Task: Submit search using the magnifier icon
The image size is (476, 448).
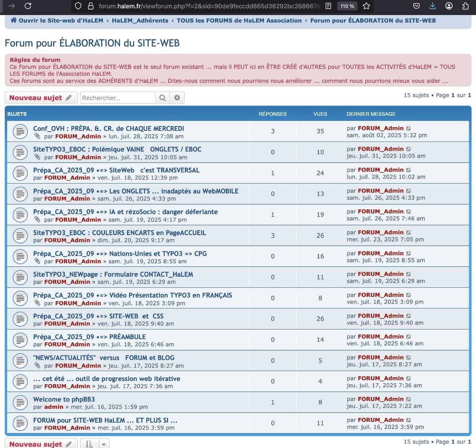Action: coord(162,97)
